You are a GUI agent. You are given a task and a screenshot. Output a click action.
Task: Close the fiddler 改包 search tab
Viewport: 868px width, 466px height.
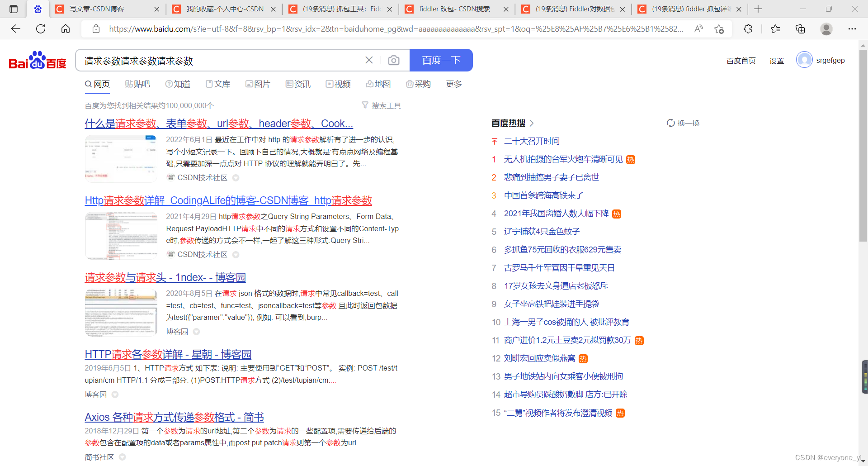point(506,9)
